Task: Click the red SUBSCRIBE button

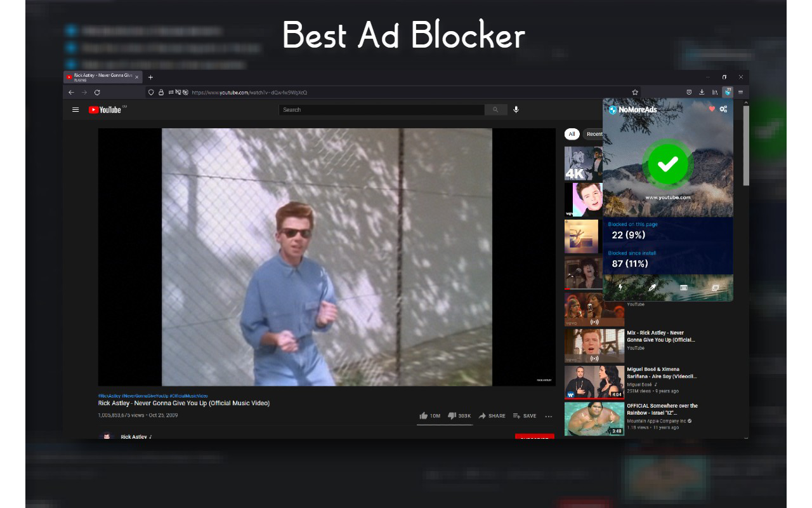Action: [x=534, y=437]
